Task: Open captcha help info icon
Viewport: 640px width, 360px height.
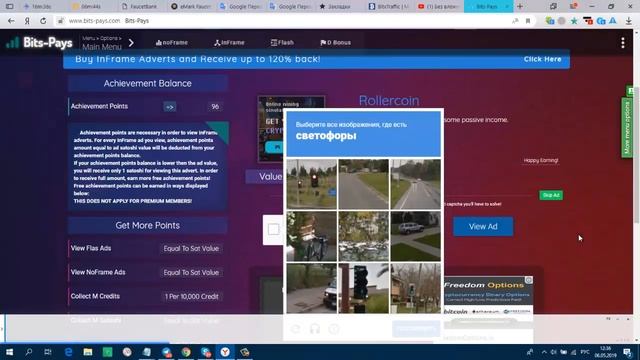Action: 334,329
